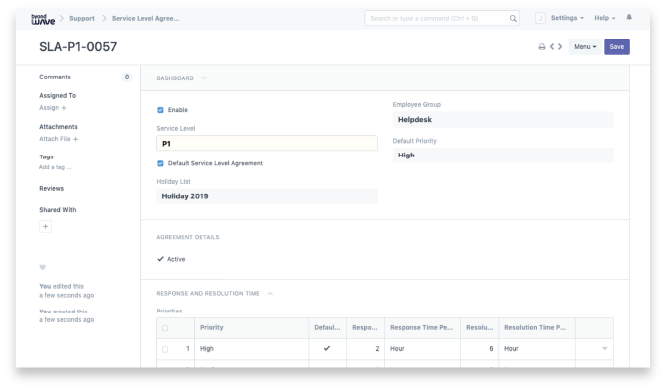This screenshot has width=666, height=390.
Task: Click the default priority checkmark in the High row
Action: click(x=327, y=348)
